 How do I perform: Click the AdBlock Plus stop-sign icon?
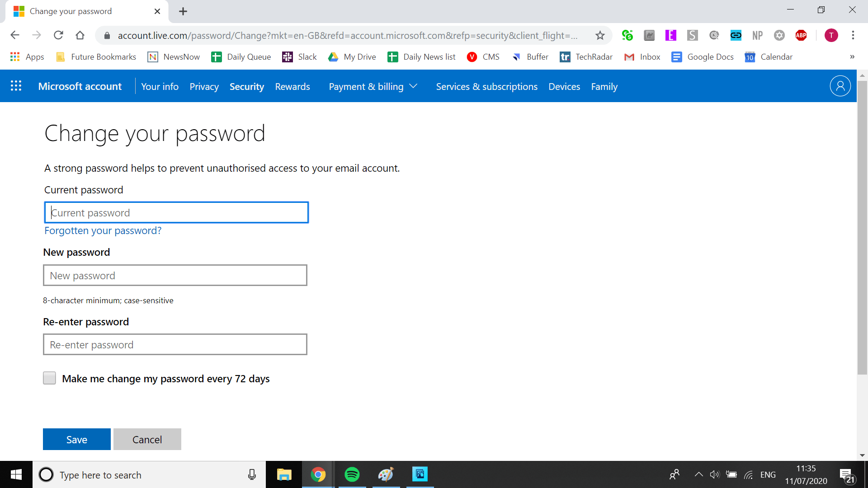(801, 35)
